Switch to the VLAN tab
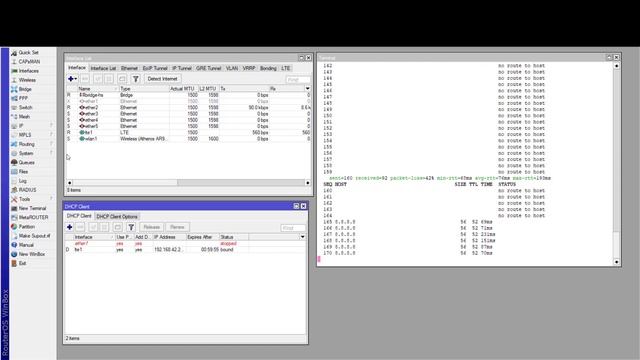This screenshot has height=360, width=640. click(232, 68)
